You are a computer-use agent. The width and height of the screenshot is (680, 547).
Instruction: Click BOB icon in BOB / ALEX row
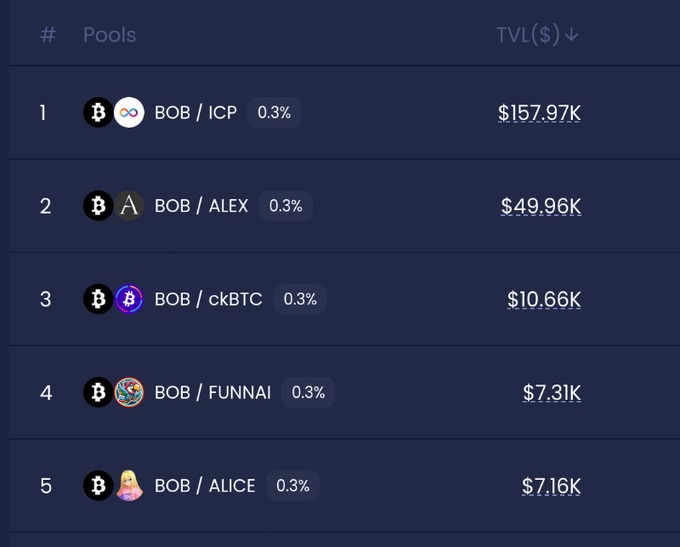click(x=98, y=206)
